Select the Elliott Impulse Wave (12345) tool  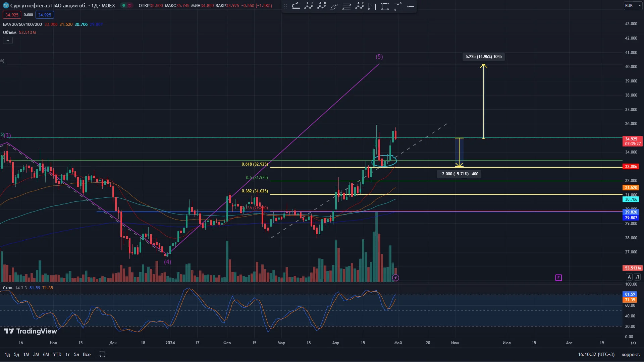click(x=309, y=6)
